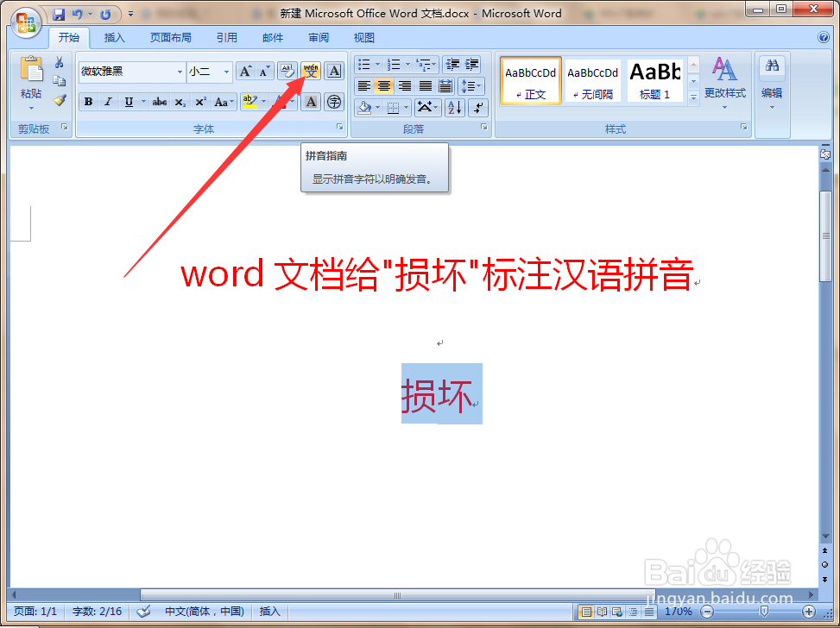Apply distributed alignment
This screenshot has width=840, height=628.
tap(445, 85)
